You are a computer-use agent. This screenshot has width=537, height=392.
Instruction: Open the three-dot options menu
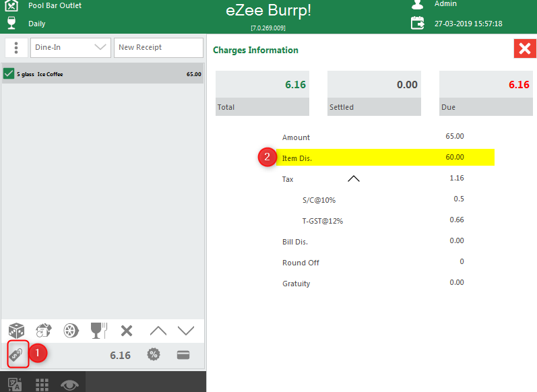[x=16, y=48]
